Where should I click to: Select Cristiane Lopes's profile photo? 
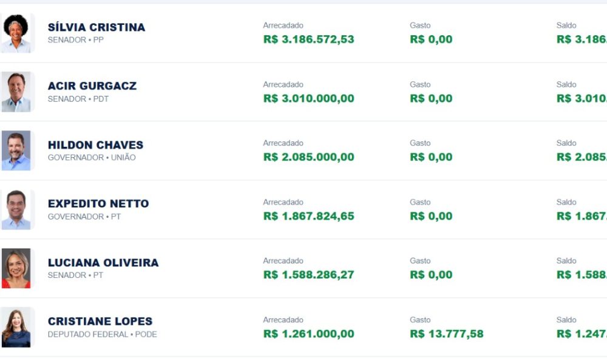pos(16,327)
